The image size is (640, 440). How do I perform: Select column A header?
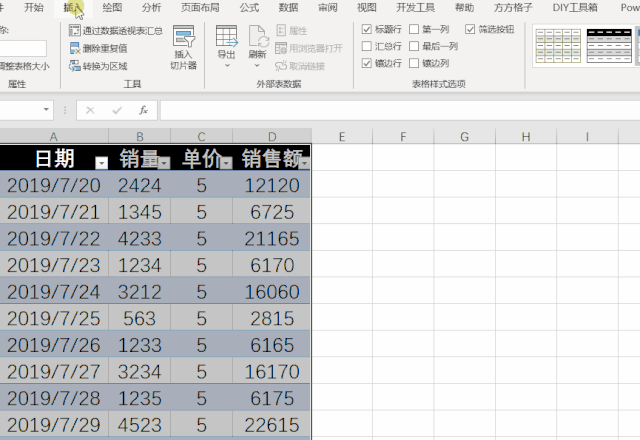[54, 136]
